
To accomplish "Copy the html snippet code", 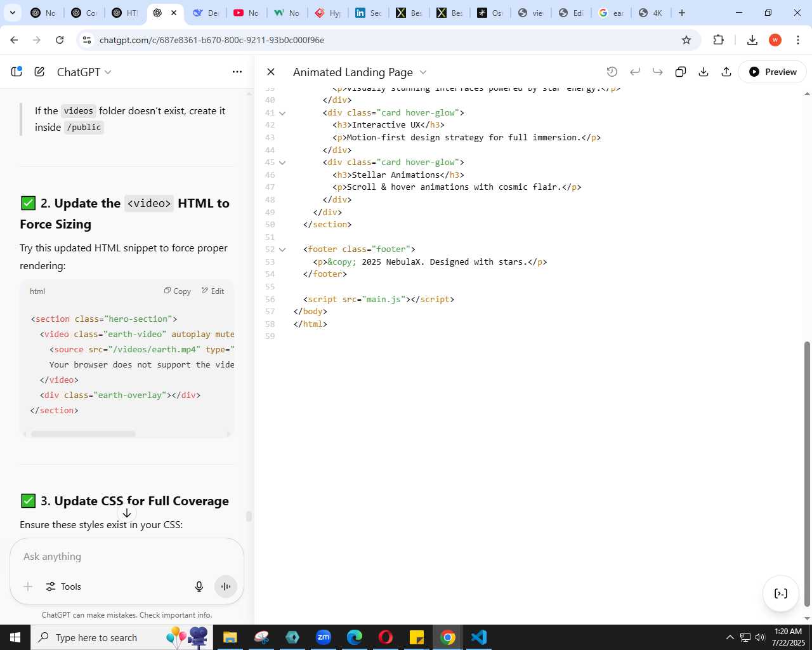I will click(x=178, y=291).
